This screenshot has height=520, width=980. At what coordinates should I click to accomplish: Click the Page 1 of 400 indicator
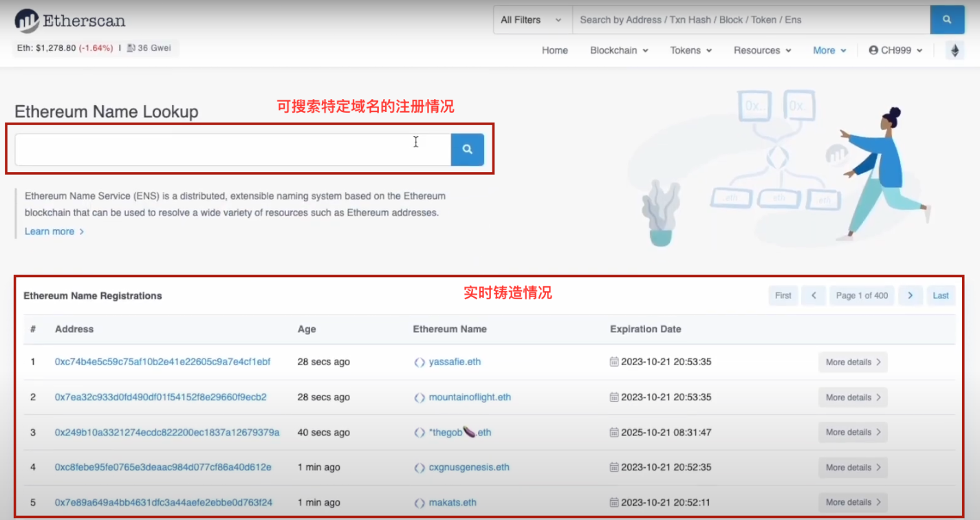pos(862,296)
